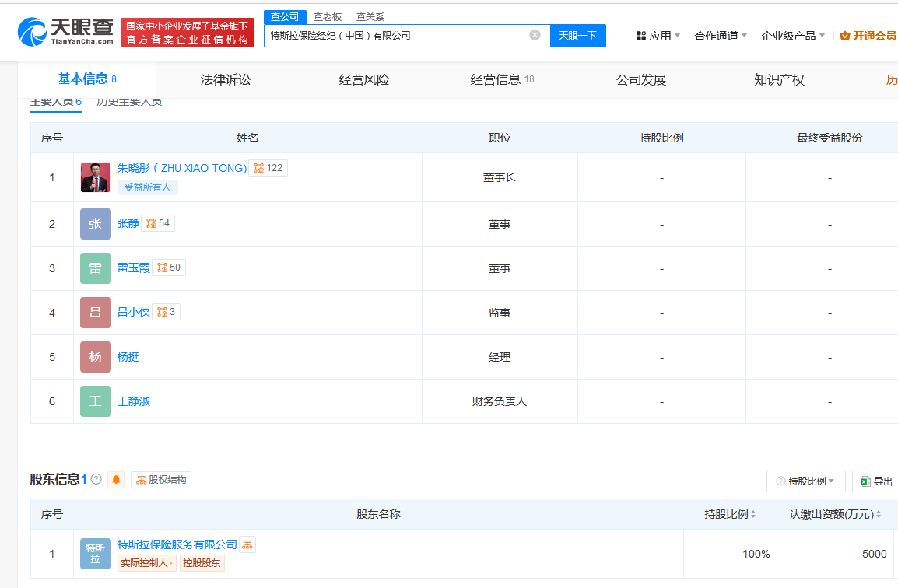The height and width of the screenshot is (588, 898).
Task: Click the 雷 avatar tile
Action: (x=96, y=268)
